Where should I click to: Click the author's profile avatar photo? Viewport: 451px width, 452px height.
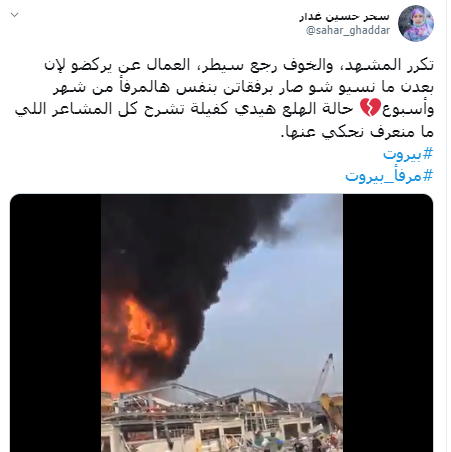coord(416,23)
